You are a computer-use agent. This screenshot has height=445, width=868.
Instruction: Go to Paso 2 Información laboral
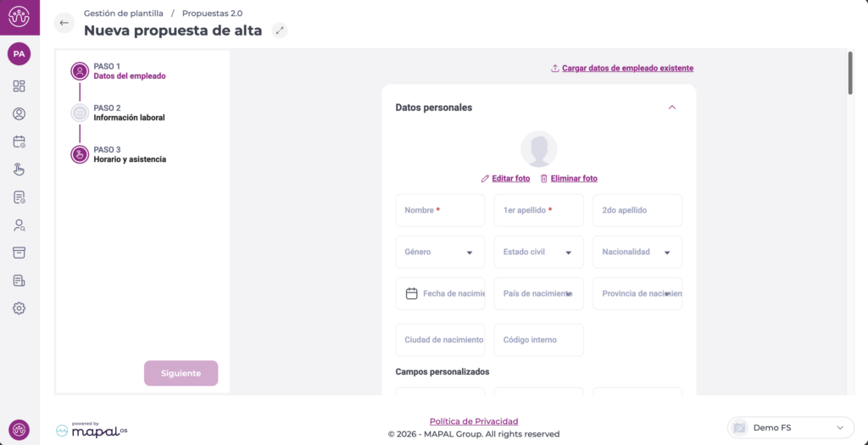(x=129, y=113)
